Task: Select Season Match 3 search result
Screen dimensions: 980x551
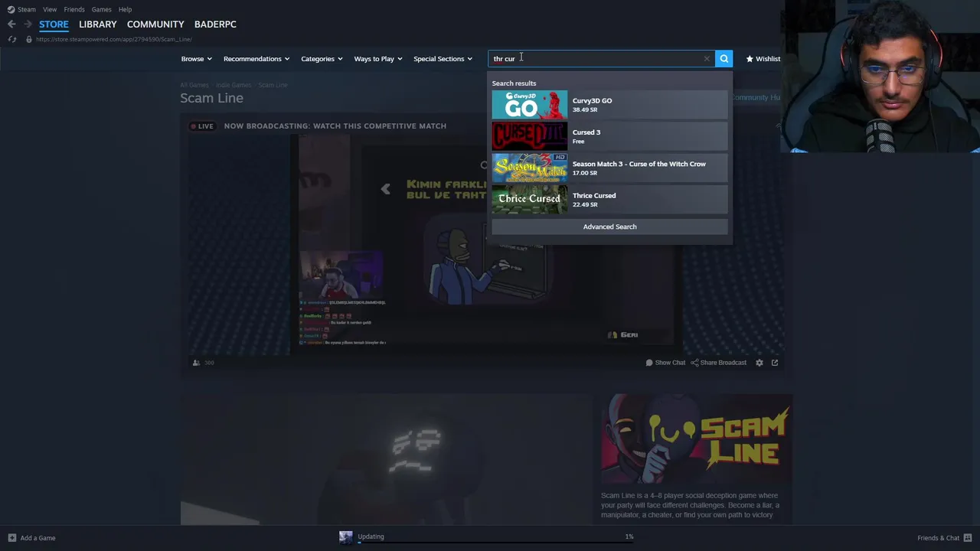Action: 609,168
